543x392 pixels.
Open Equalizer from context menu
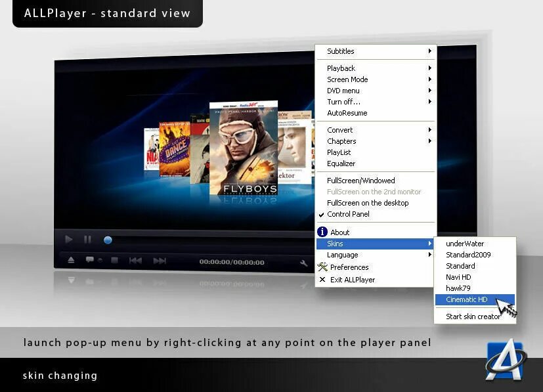pyautogui.click(x=376, y=163)
